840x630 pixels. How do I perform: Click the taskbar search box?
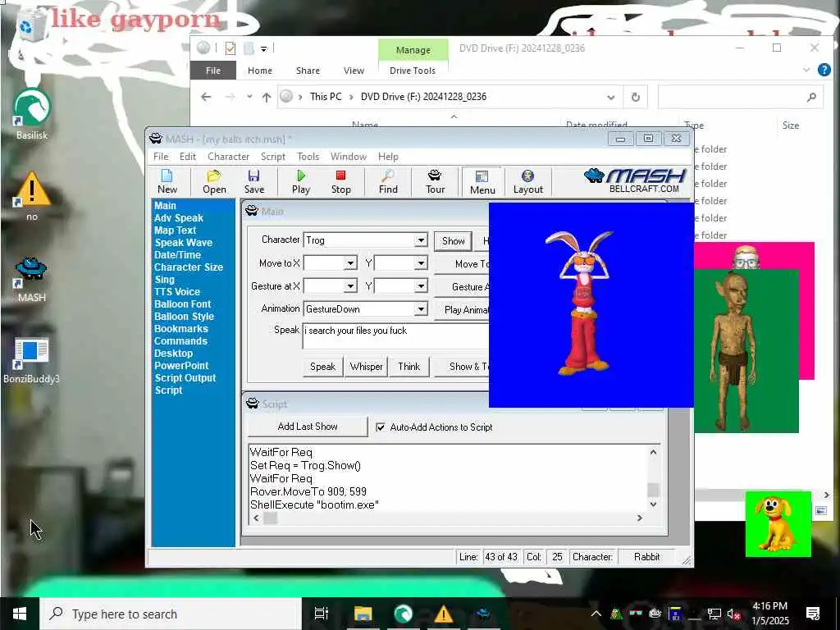point(171,614)
